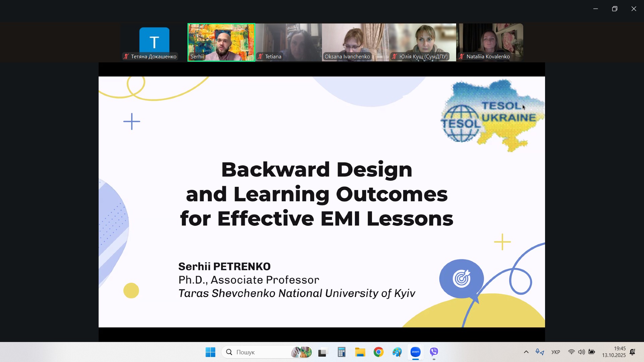This screenshot has width=644, height=362.
Task: Click the Task View icon
Action: 323,352
